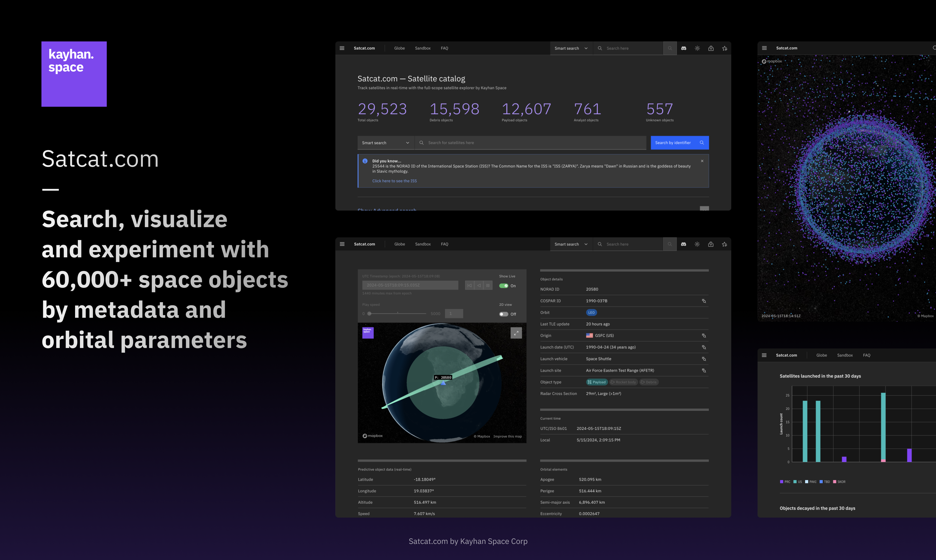Image resolution: width=936 pixels, height=560 pixels.
Task: Search by Launch vehicle Space Shuttle icon
Action: coord(704,359)
